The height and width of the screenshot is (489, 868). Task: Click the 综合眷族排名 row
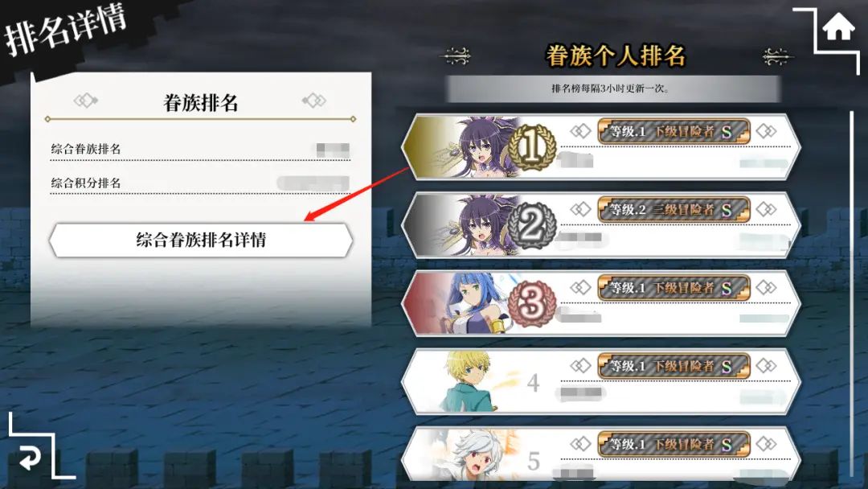(200, 149)
